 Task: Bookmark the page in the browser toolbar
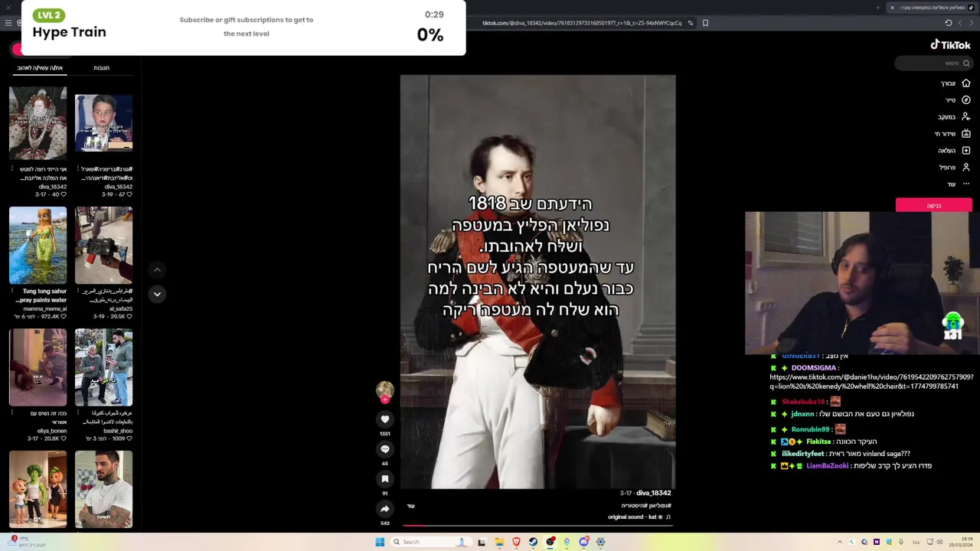(705, 23)
